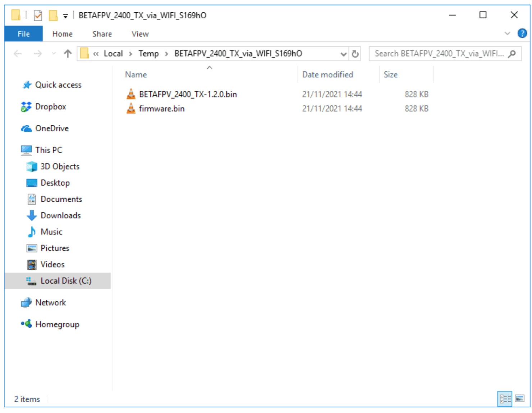The width and height of the screenshot is (532, 413).
Task: Go up one folder level
Action: point(68,54)
